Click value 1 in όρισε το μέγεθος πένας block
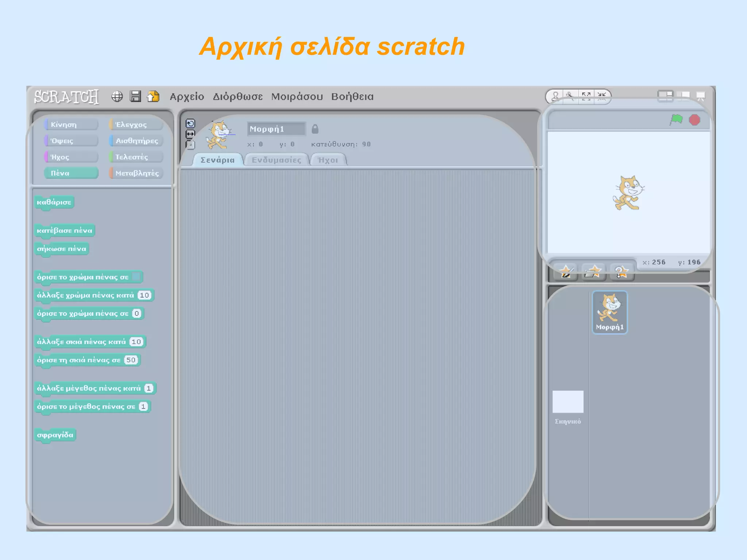 point(143,406)
